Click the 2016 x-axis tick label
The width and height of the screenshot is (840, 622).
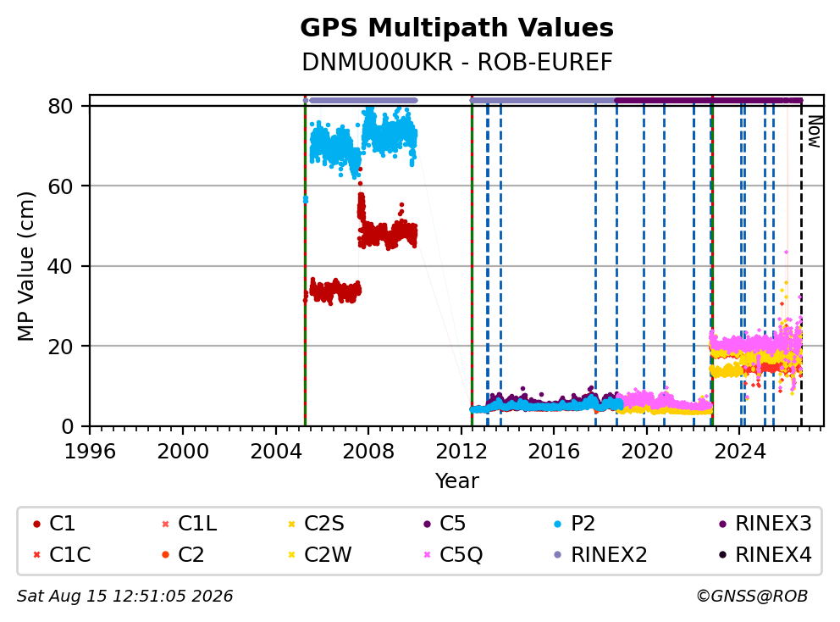[x=554, y=452]
